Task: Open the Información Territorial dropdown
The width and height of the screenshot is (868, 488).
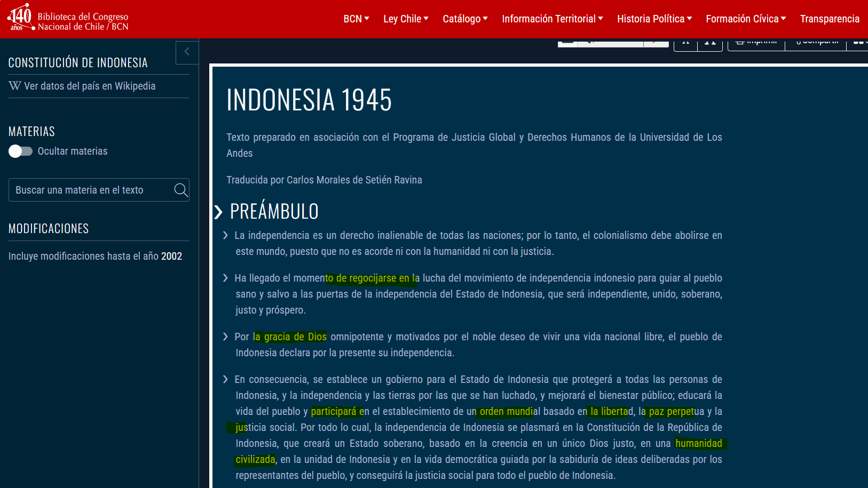Action: tap(553, 19)
